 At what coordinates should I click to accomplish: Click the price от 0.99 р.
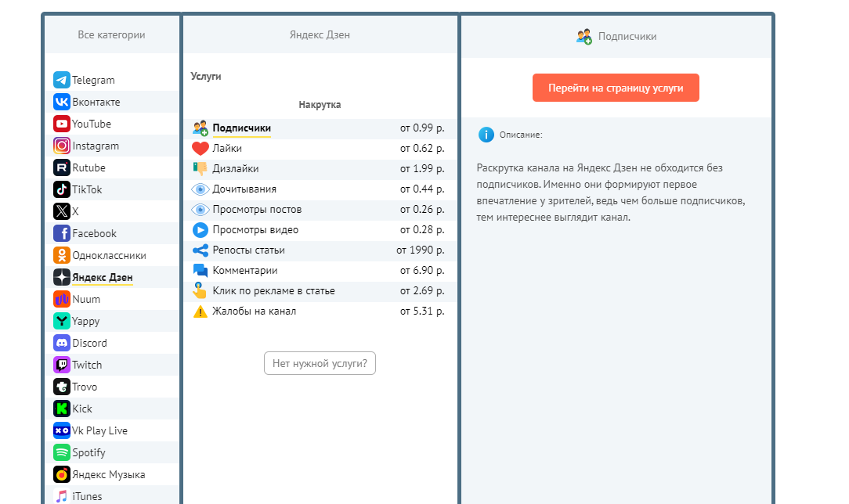coord(422,128)
